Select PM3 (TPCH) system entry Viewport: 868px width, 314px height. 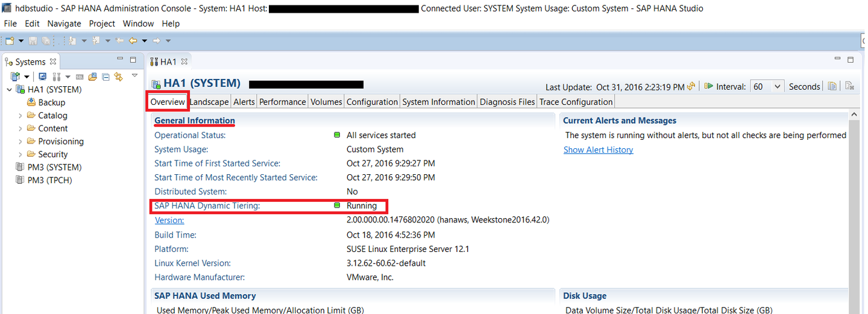pyautogui.click(x=49, y=180)
